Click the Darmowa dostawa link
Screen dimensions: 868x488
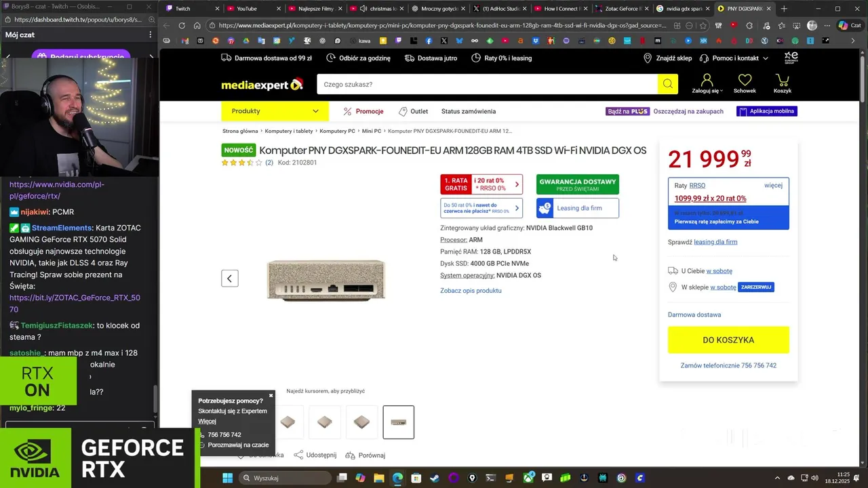694,314
